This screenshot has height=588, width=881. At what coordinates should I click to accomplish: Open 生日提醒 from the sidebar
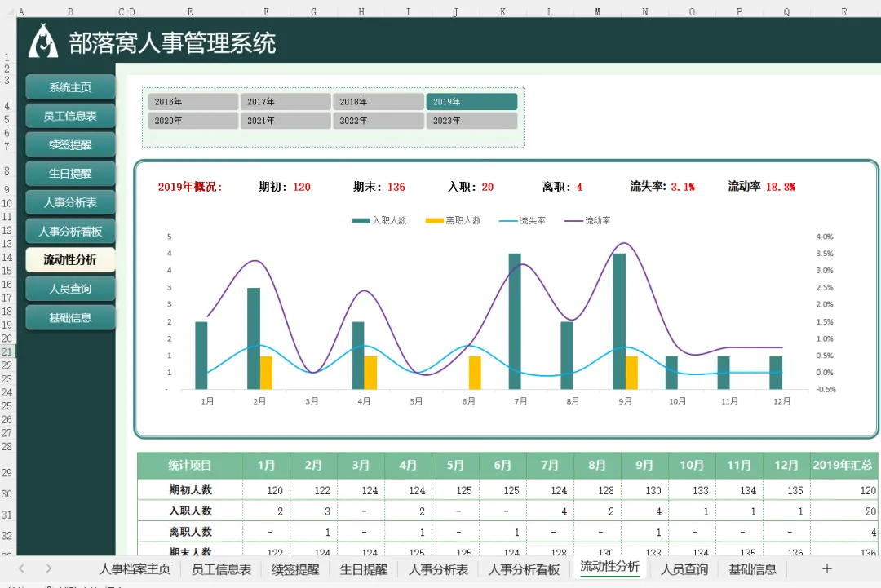pyautogui.click(x=70, y=174)
